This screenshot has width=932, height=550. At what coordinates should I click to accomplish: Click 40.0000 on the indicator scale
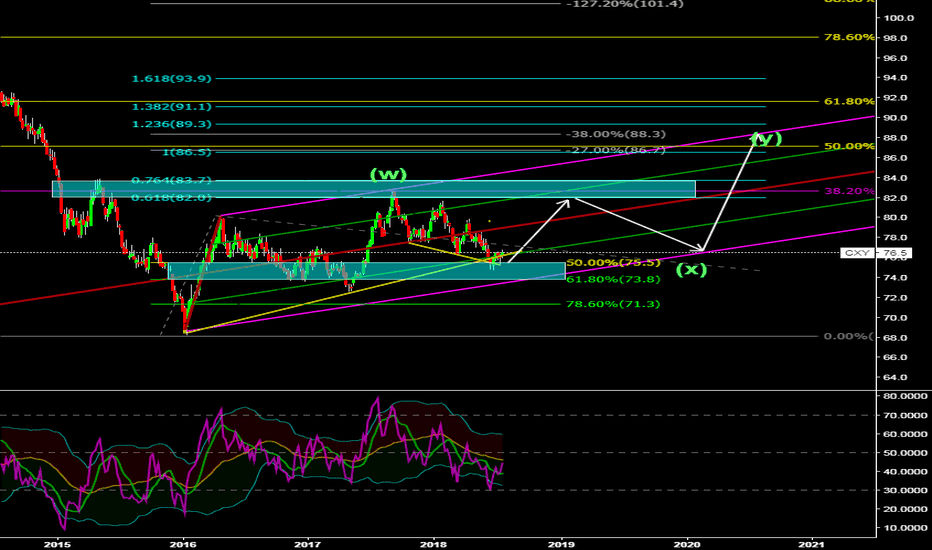905,472
